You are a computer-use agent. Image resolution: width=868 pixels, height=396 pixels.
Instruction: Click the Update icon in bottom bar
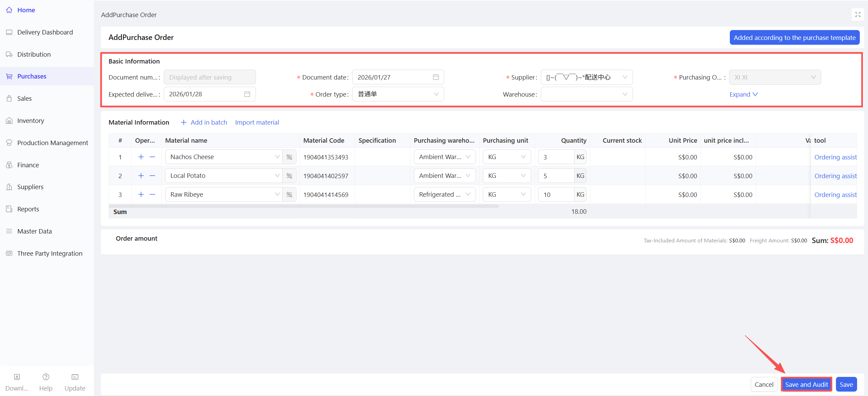[75, 377]
